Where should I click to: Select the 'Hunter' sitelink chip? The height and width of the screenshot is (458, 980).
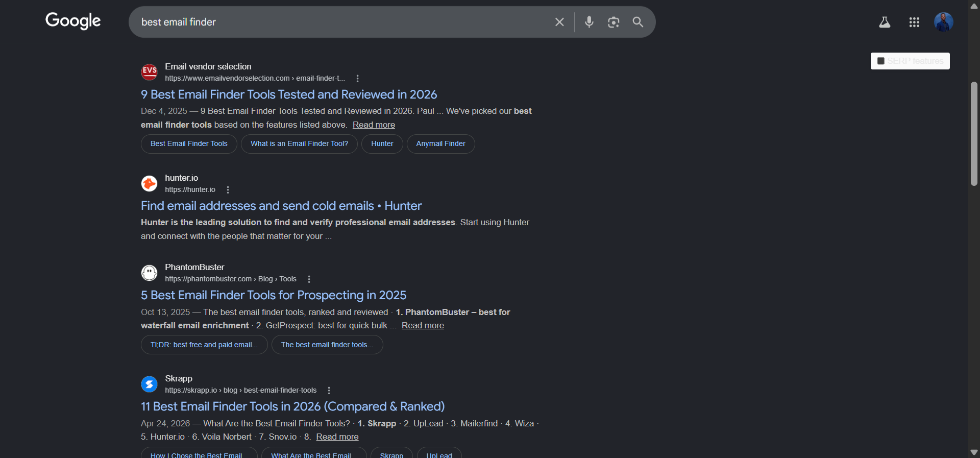pos(382,144)
